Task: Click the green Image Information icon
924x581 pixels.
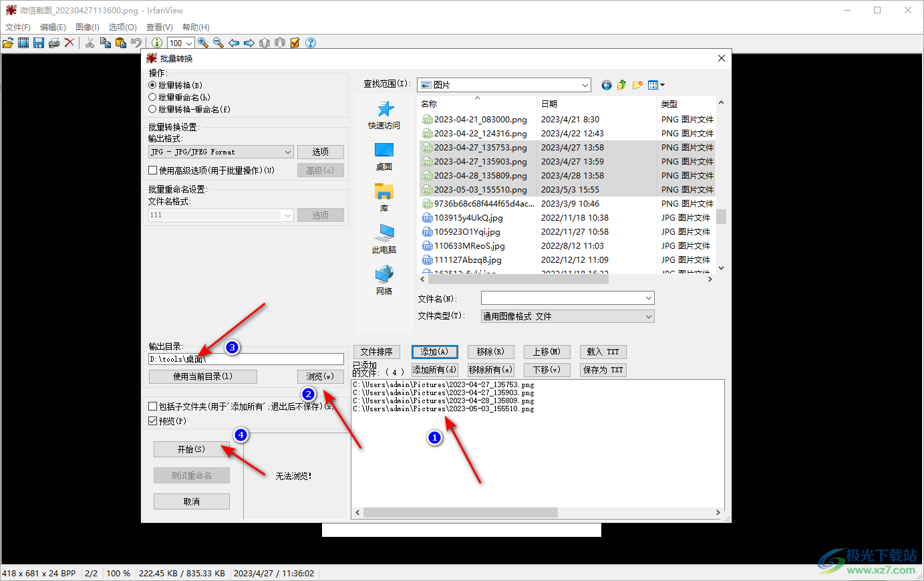Action: click(156, 43)
